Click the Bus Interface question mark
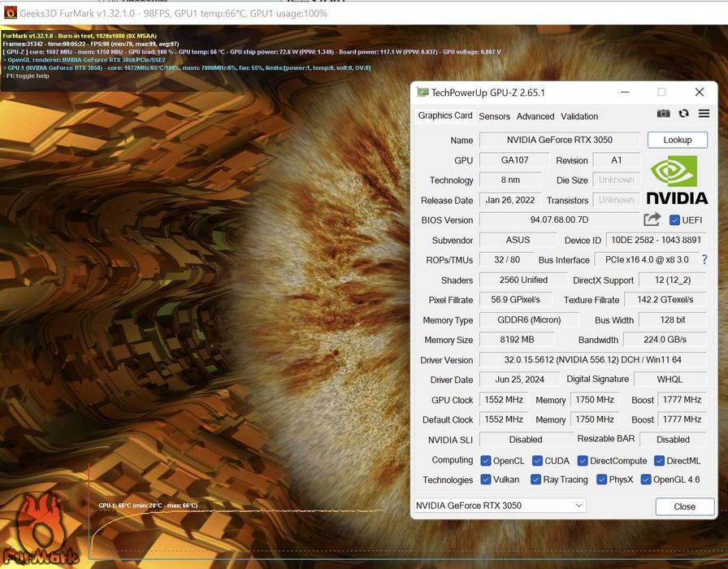Viewport: 728px width, 569px height. pyautogui.click(x=704, y=260)
